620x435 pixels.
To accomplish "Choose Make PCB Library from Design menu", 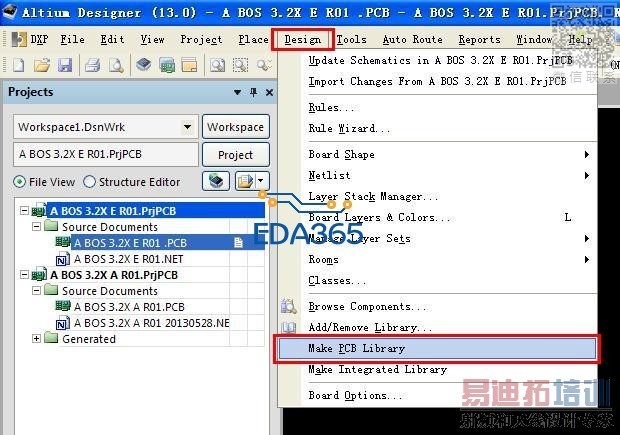I will click(437, 348).
